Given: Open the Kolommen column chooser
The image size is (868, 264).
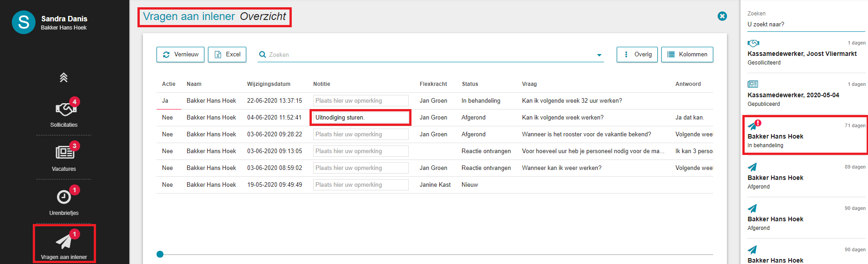Looking at the screenshot, I should click(687, 55).
